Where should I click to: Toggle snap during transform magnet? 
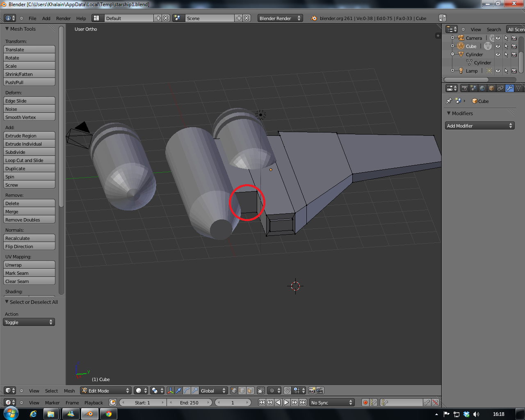tap(288, 390)
